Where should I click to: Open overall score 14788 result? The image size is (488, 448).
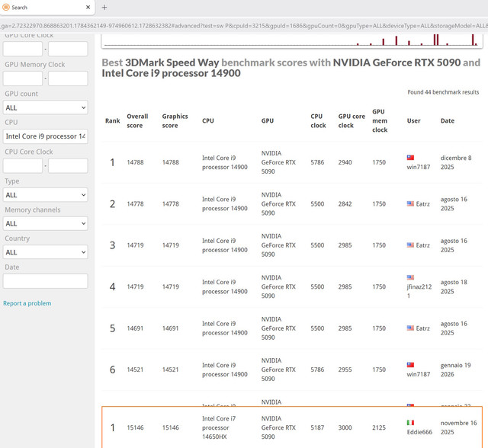[x=135, y=162]
